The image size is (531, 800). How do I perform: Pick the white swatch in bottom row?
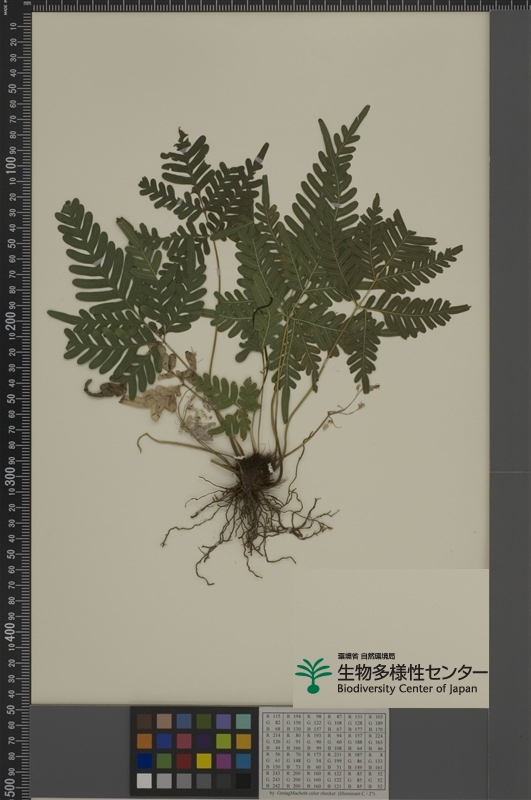pyautogui.click(x=144, y=781)
